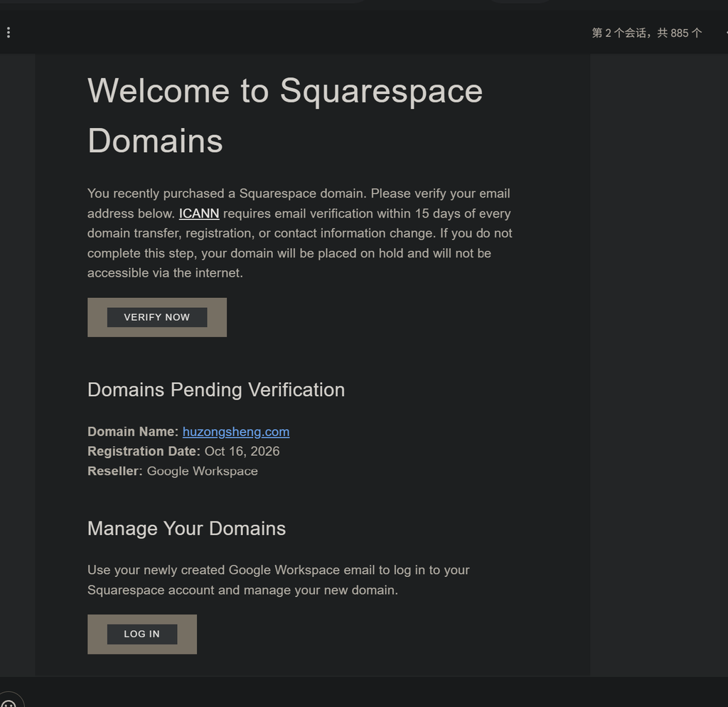Open the huzongsheng.com domain link
The width and height of the screenshot is (728, 707).
[236, 432]
